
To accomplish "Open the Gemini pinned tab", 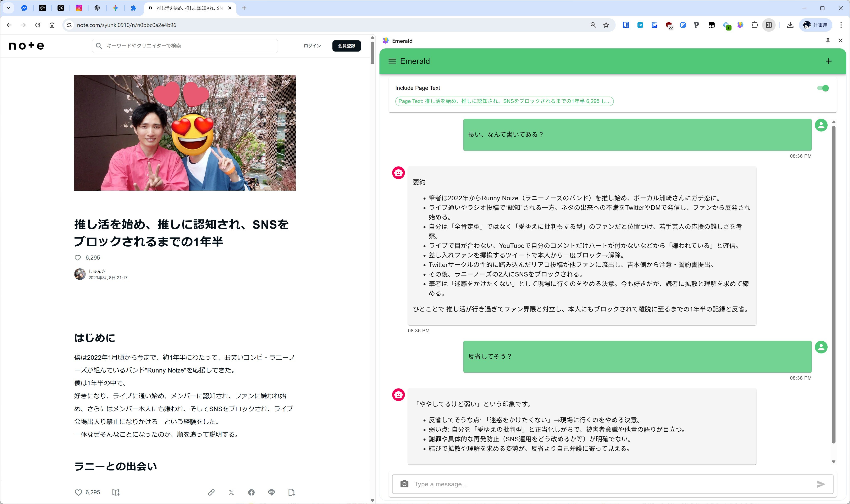I will coord(116,8).
